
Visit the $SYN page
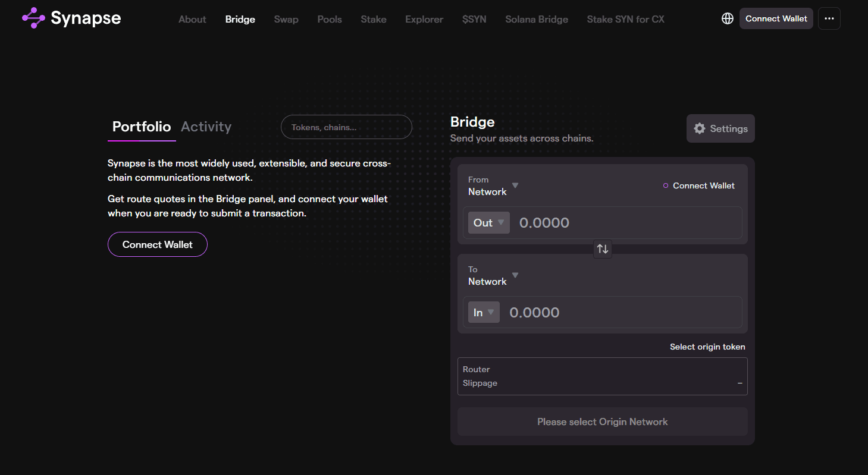(x=474, y=19)
